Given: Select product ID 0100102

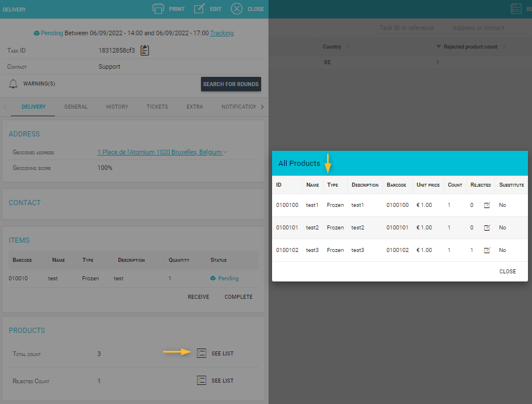Looking at the screenshot, I should pos(287,250).
